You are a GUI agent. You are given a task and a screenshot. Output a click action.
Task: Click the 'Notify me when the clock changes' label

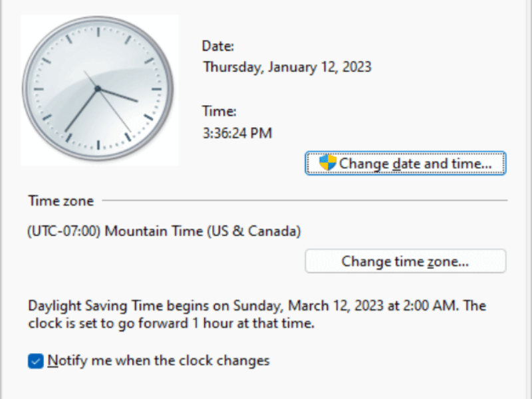(x=158, y=360)
